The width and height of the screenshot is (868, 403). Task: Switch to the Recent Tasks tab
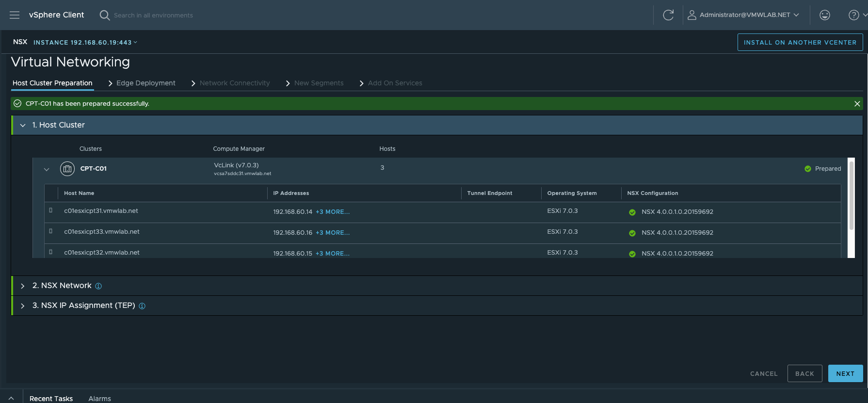coord(51,398)
